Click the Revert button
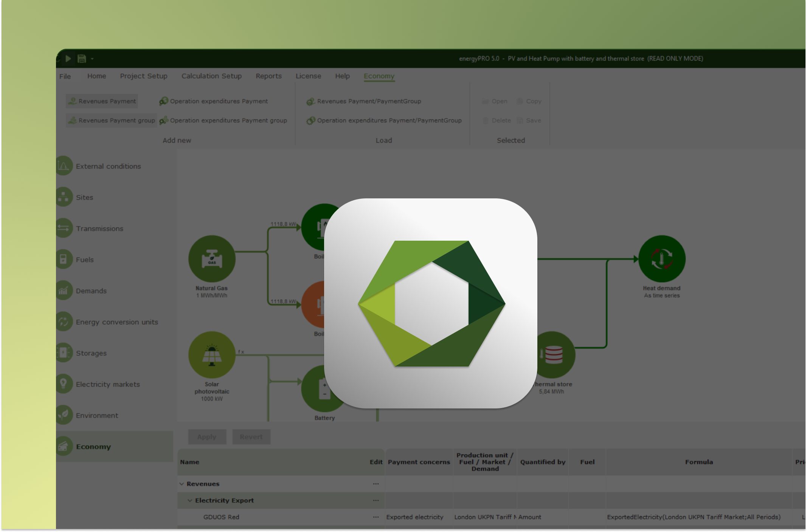The width and height of the screenshot is (807, 532). coord(251,437)
